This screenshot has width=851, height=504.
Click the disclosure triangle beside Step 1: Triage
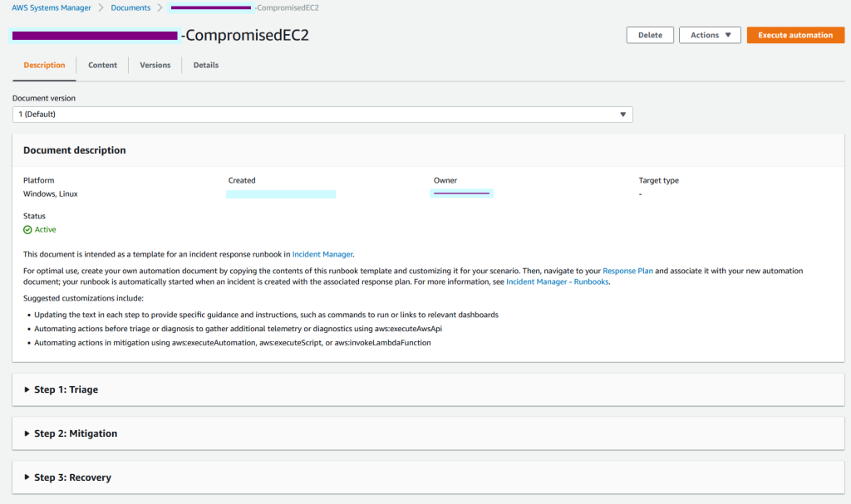point(26,389)
